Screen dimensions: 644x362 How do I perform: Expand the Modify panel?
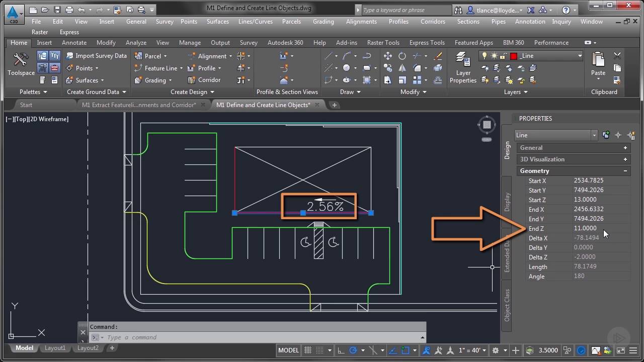(413, 92)
